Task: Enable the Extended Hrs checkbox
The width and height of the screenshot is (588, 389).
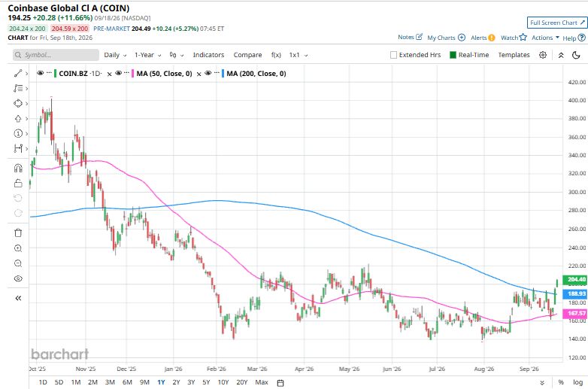Action: click(393, 55)
